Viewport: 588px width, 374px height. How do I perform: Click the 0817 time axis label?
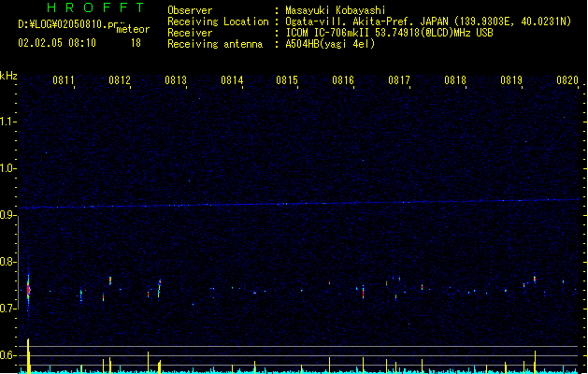pyautogui.click(x=399, y=80)
